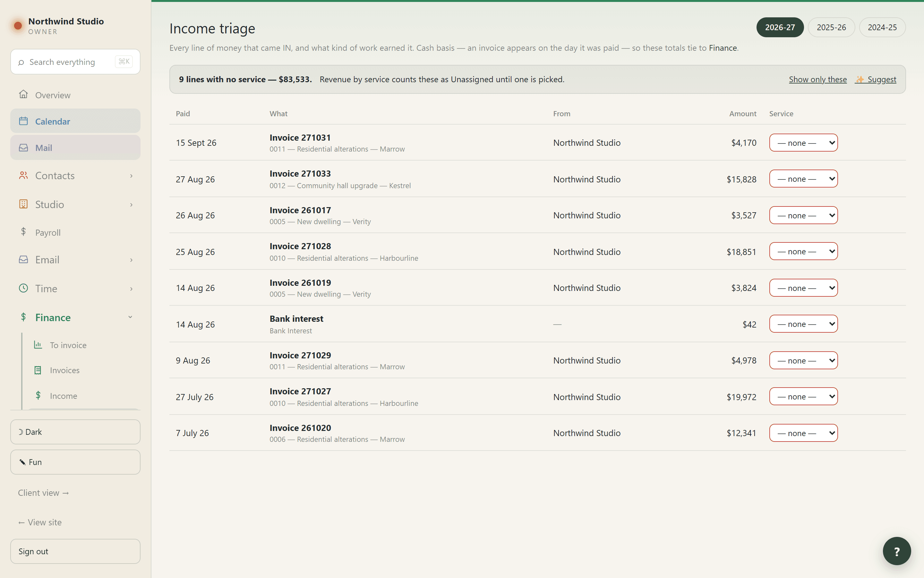
Task: Collapse the Finance section chevron
Action: [x=130, y=317]
